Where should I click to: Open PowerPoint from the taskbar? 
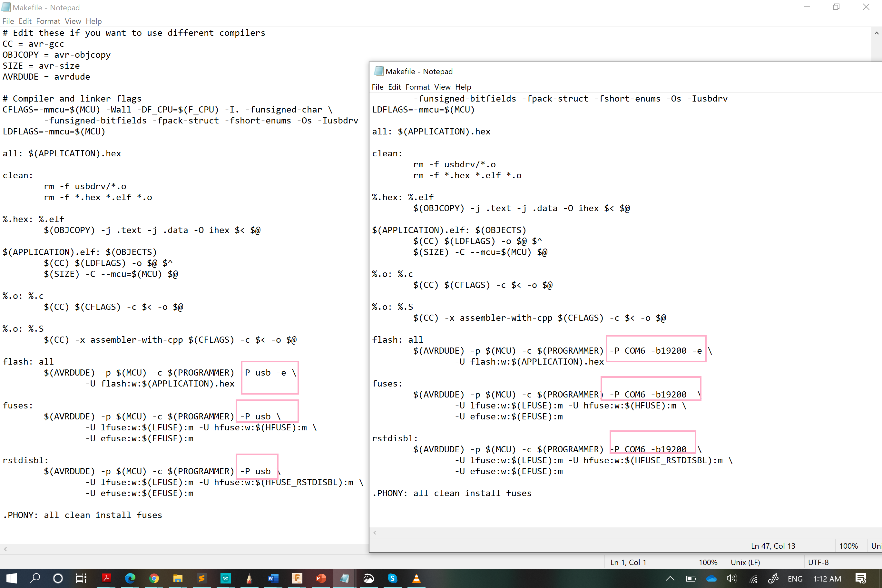[321, 578]
